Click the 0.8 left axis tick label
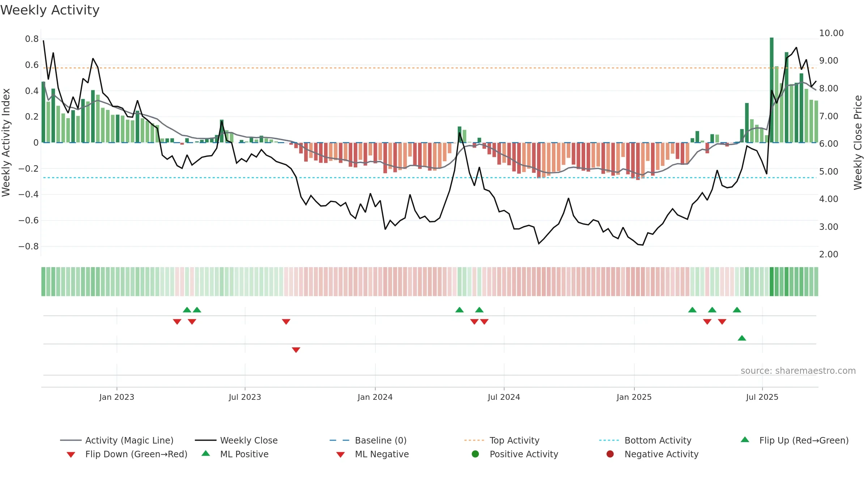Viewport: 868px width, 488px height. 31,39
